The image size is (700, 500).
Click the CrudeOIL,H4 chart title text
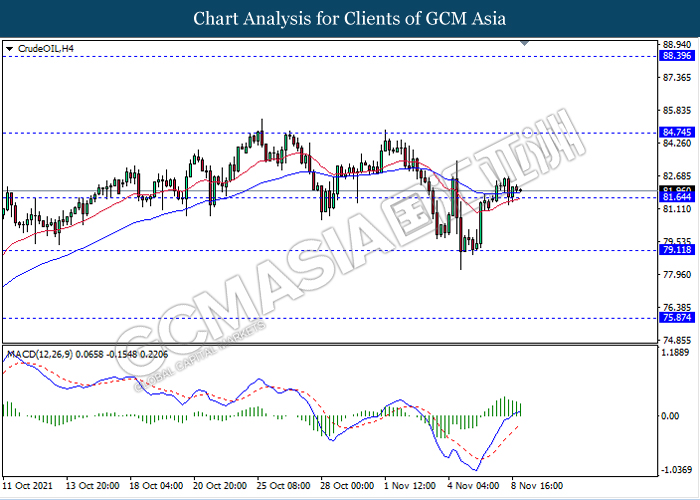[x=46, y=49]
